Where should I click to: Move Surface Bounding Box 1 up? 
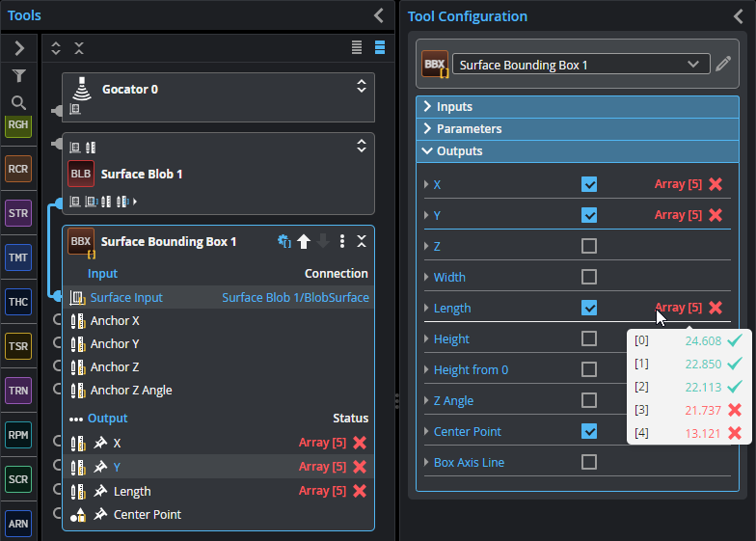pyautogui.click(x=304, y=242)
